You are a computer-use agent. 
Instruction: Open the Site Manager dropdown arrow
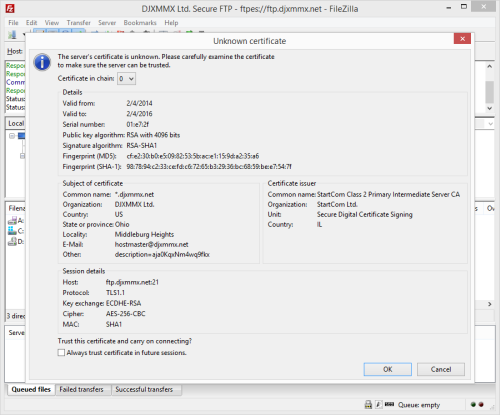[23, 34]
